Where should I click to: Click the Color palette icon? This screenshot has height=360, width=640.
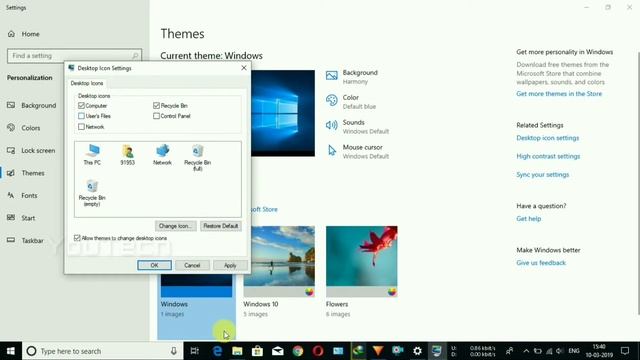pyautogui.click(x=331, y=100)
